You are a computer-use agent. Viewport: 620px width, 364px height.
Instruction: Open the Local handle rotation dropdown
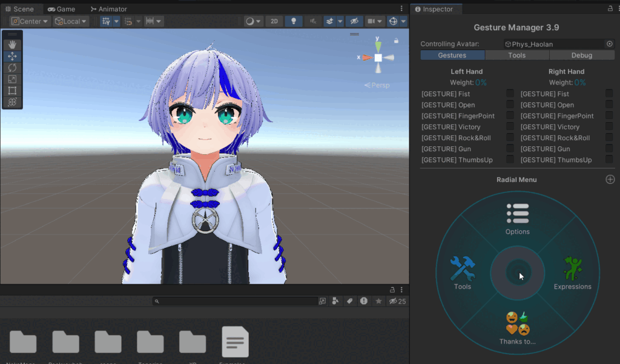coord(71,21)
